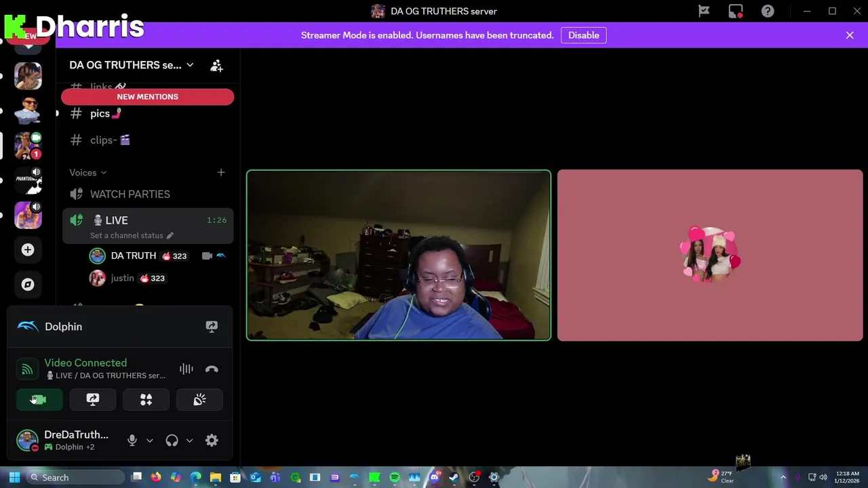Open volume control in system tray

[x=823, y=477]
